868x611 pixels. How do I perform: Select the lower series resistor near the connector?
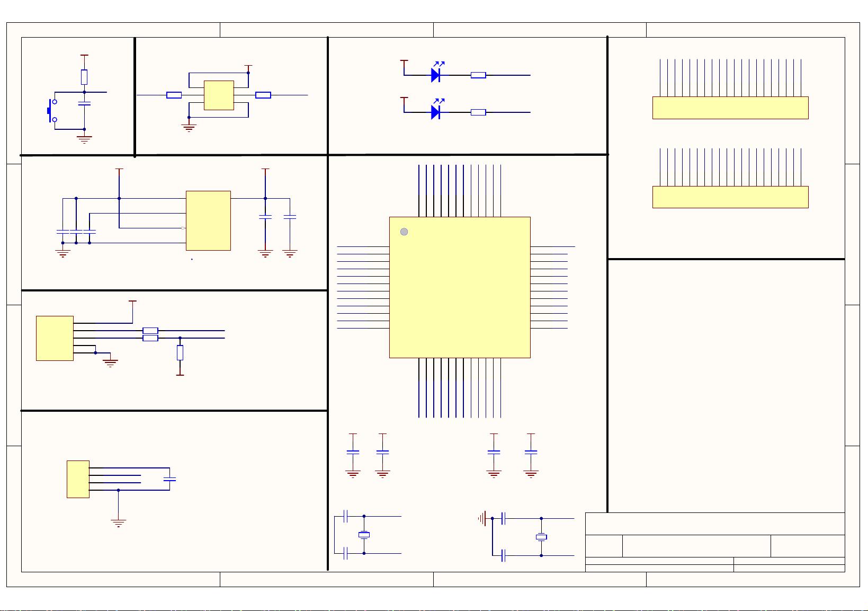point(150,338)
